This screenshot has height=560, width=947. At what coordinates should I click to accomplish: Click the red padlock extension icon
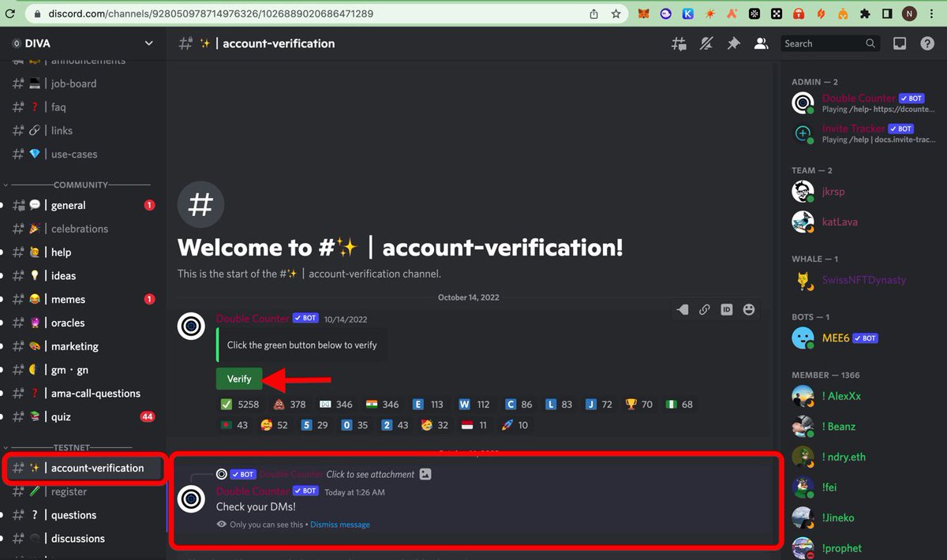pyautogui.click(x=799, y=13)
